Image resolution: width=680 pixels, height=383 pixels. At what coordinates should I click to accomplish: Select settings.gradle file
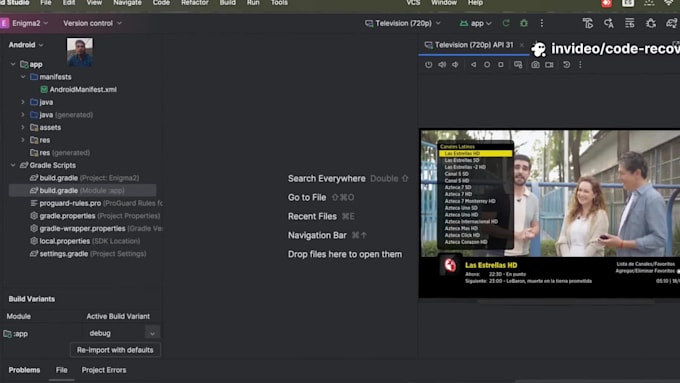coord(88,253)
